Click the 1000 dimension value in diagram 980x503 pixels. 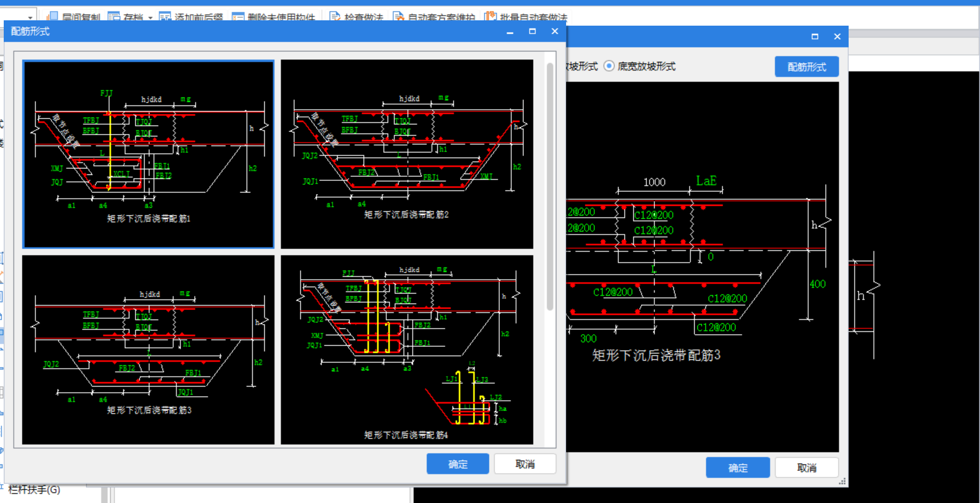[654, 182]
